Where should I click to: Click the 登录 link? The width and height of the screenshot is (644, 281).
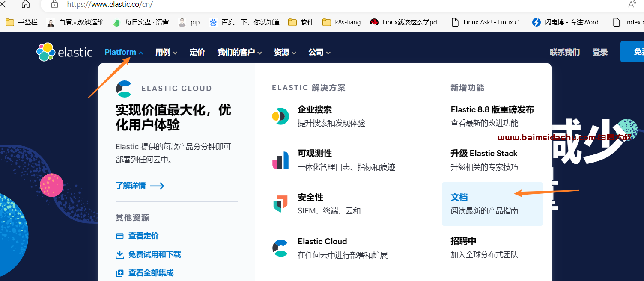600,52
